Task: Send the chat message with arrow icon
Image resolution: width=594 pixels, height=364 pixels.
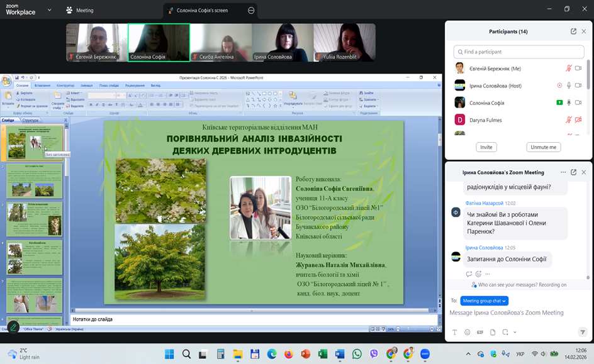Action: (583, 332)
